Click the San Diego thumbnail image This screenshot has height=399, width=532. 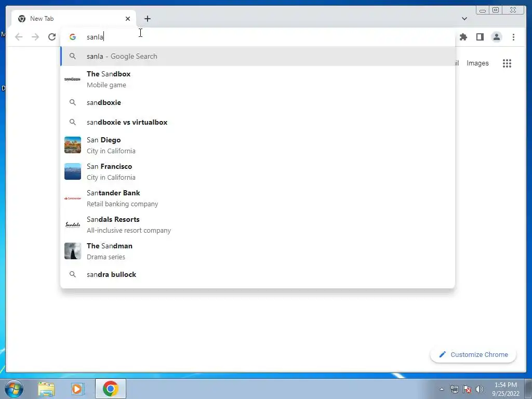(73, 145)
